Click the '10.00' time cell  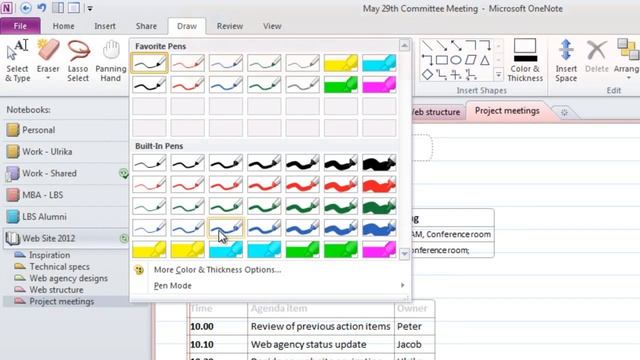point(218,327)
